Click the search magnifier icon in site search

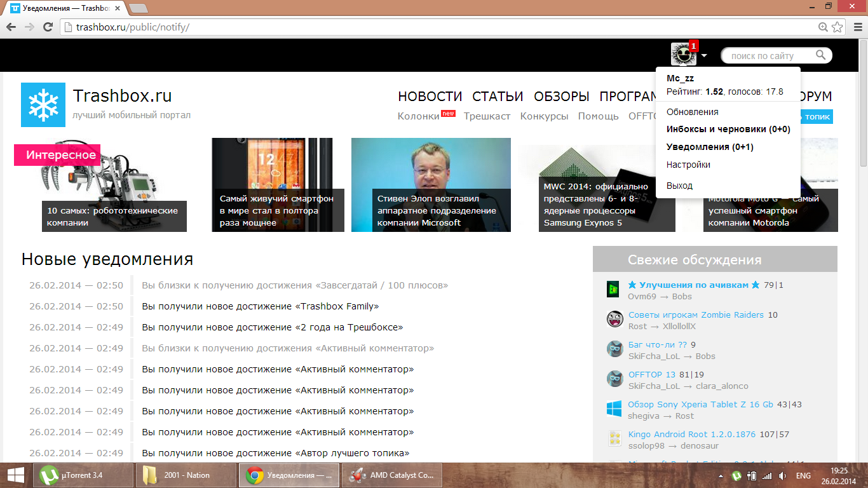click(821, 55)
